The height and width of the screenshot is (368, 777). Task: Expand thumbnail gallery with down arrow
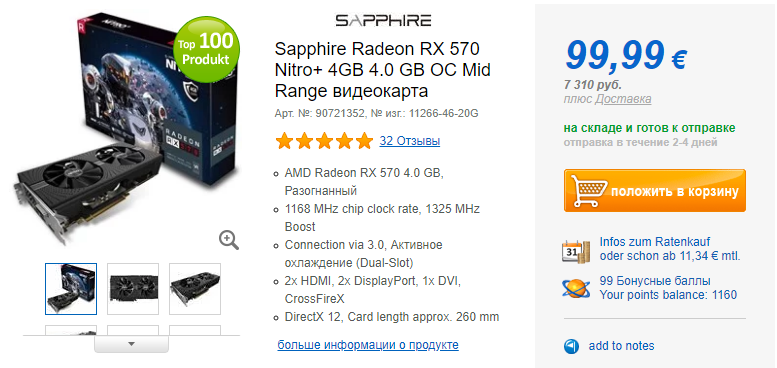pos(131,344)
